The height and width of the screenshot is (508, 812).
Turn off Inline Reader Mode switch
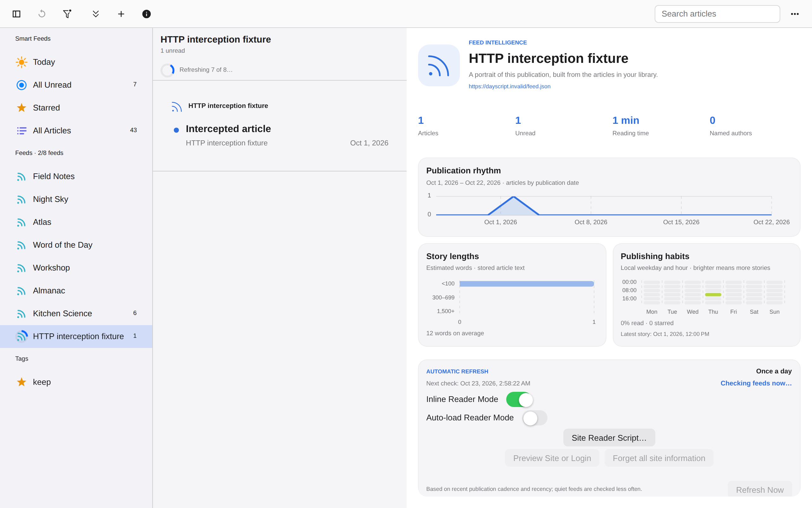(x=520, y=399)
